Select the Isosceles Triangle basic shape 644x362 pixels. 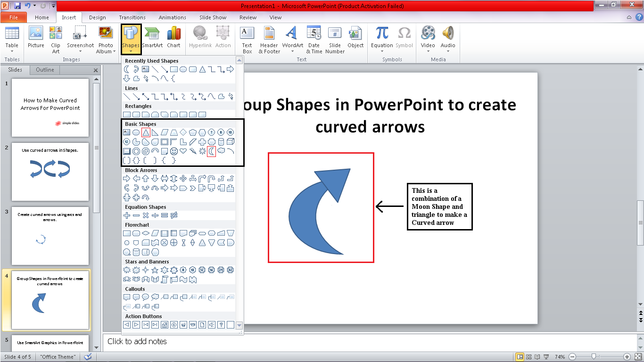pos(146,132)
